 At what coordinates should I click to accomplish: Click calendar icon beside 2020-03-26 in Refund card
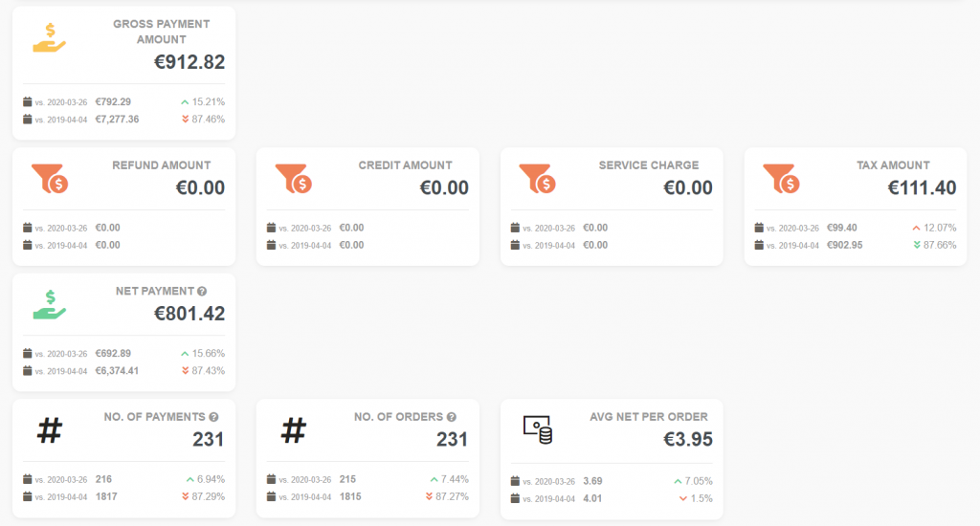coord(28,228)
